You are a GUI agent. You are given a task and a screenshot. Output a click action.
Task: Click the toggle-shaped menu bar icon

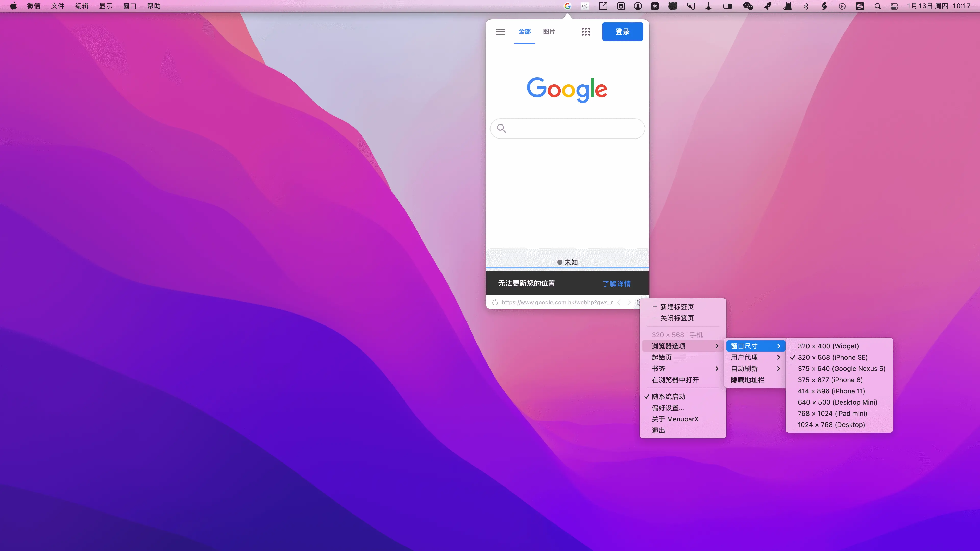(x=728, y=6)
